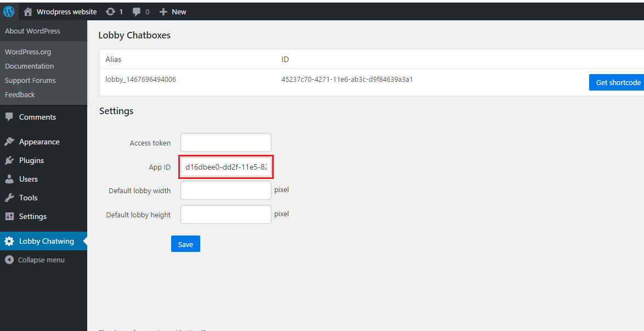Click the WordPress logo icon
The height and width of the screenshot is (331, 644).
click(x=9, y=12)
